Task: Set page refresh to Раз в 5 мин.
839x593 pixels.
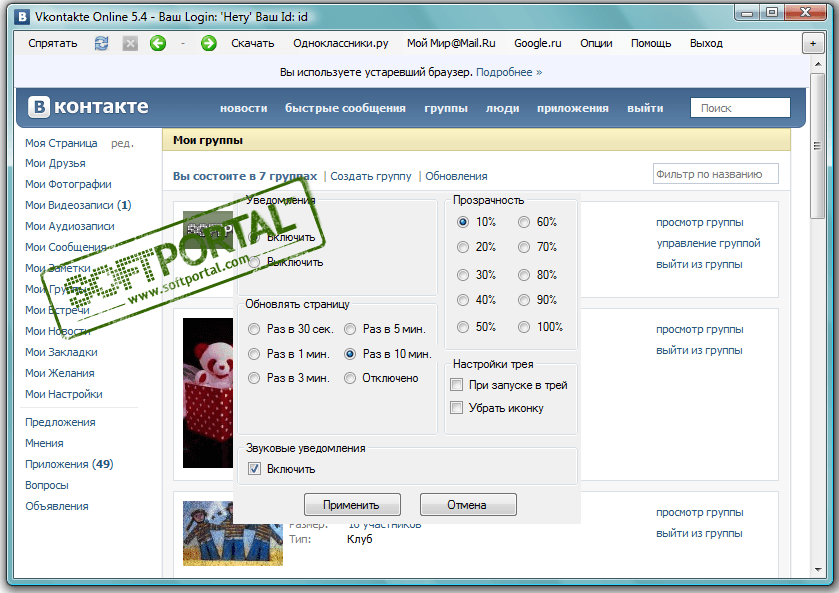Action: (350, 329)
